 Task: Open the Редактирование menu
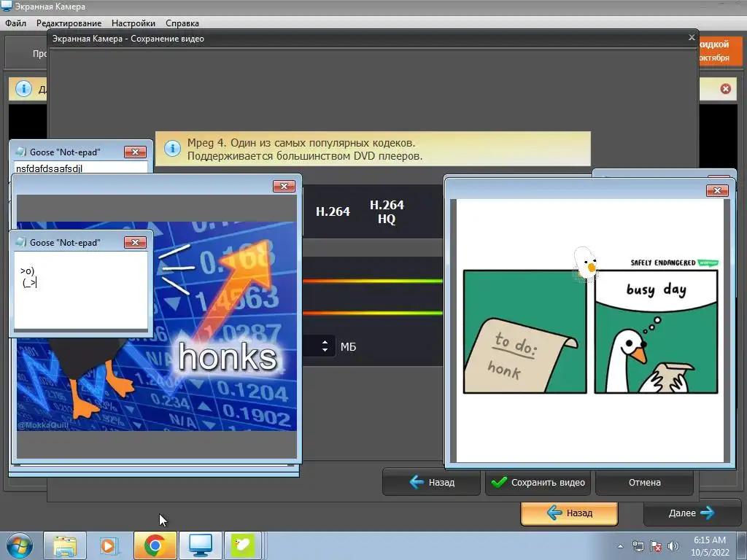click(x=69, y=23)
